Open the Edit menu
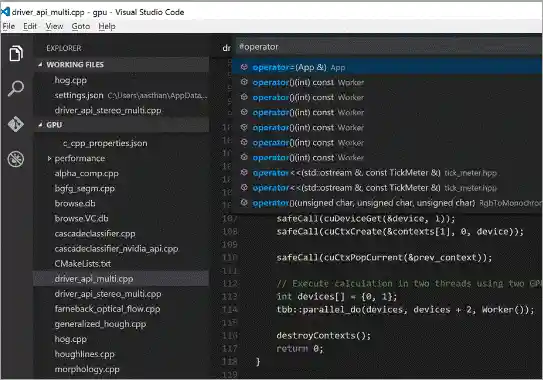Image resolution: width=543 pixels, height=380 pixels. coord(30,26)
